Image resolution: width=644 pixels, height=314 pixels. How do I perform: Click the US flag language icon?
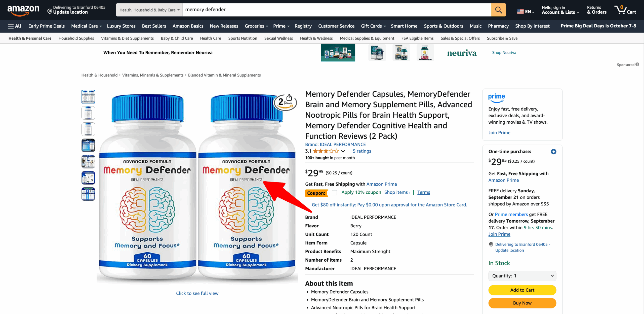tap(520, 11)
